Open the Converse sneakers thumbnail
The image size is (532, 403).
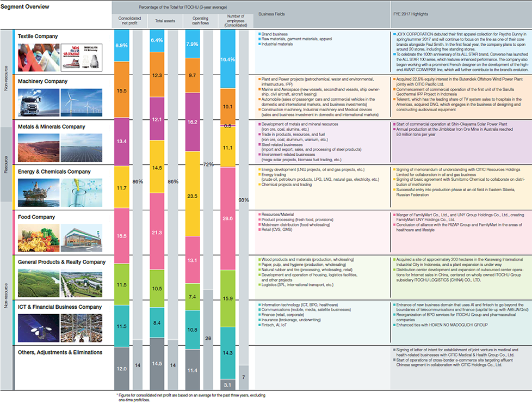[x=82, y=57]
